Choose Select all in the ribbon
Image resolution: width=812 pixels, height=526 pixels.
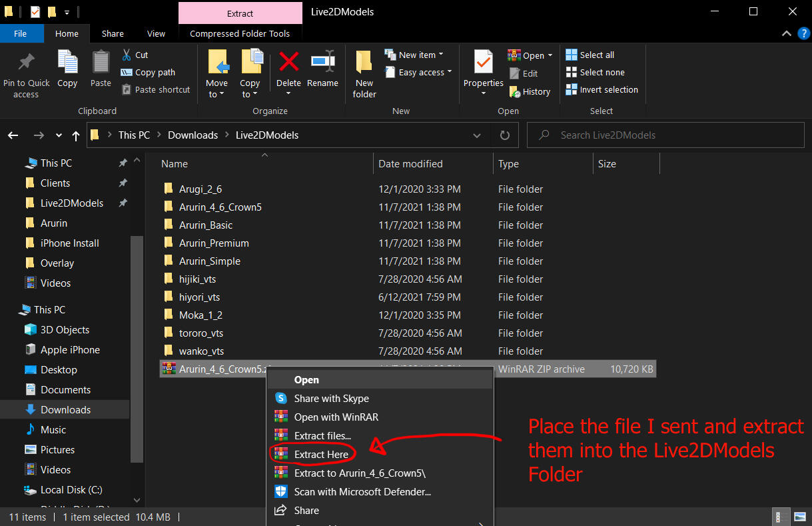590,55
